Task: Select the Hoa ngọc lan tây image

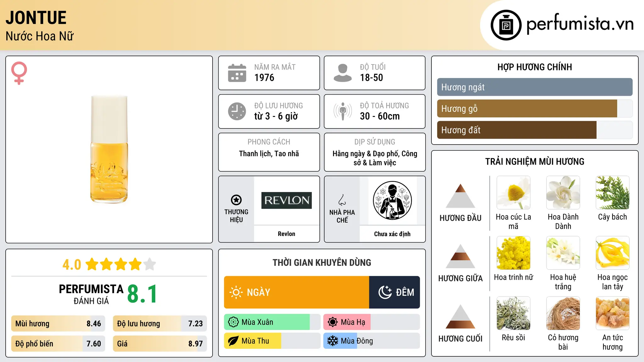Action: 613,253
